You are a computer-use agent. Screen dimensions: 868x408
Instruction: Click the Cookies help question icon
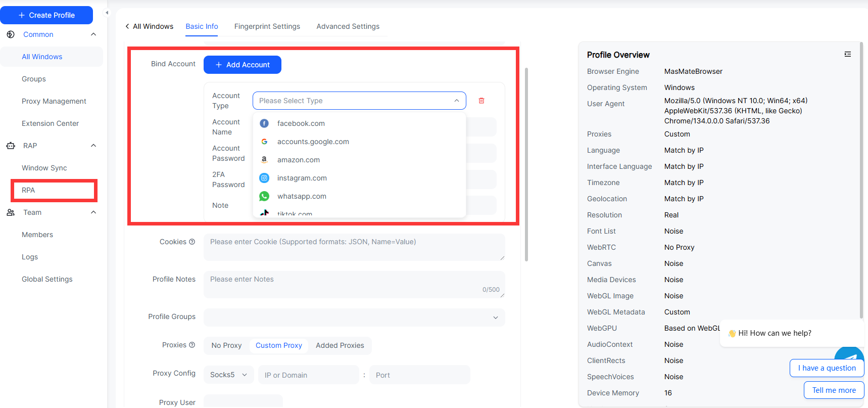[192, 242]
